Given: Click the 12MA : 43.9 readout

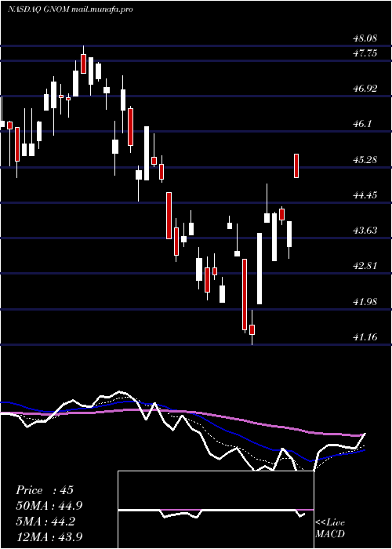Looking at the screenshot, I should pyautogui.click(x=49, y=536).
